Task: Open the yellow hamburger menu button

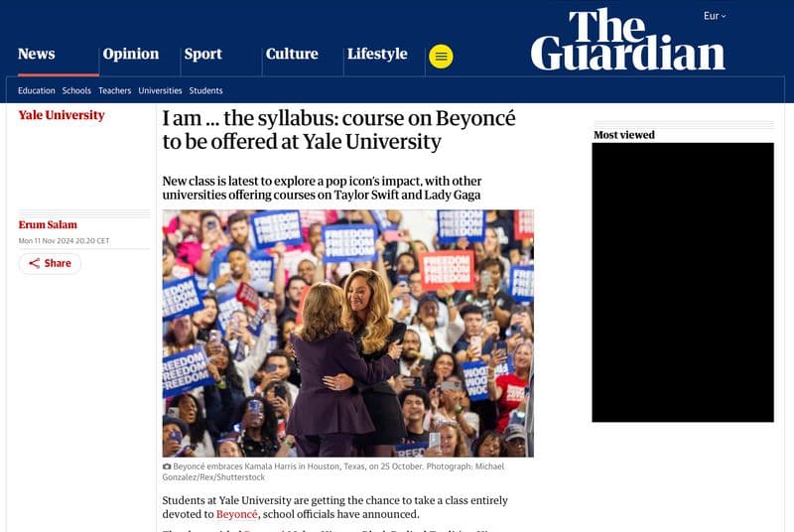Action: coord(441,57)
